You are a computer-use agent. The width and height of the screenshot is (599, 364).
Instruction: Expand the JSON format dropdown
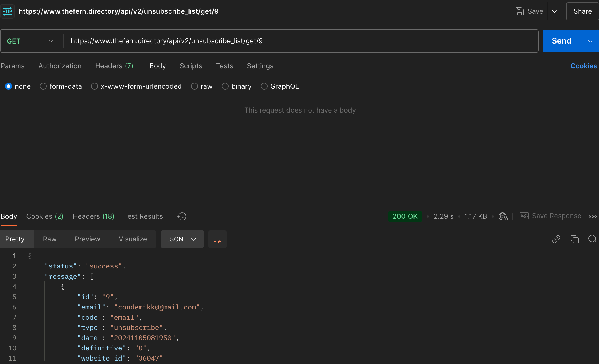click(x=182, y=239)
